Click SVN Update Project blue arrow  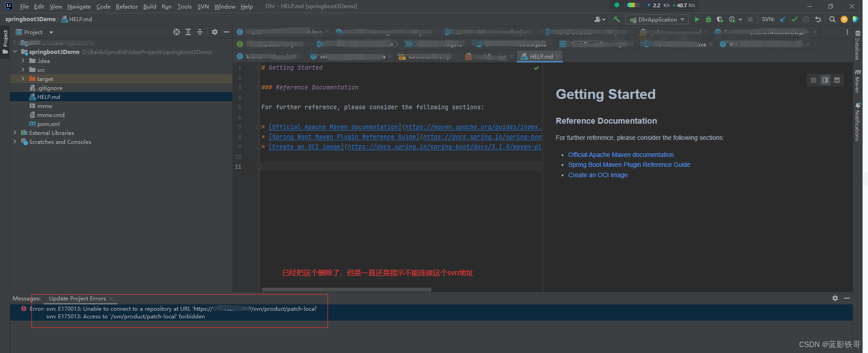pos(783,19)
